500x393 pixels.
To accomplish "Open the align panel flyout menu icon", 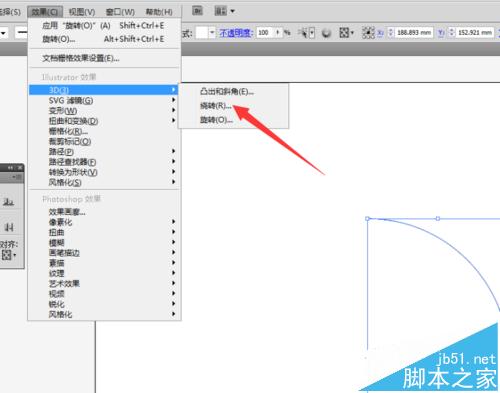I will (18, 177).
